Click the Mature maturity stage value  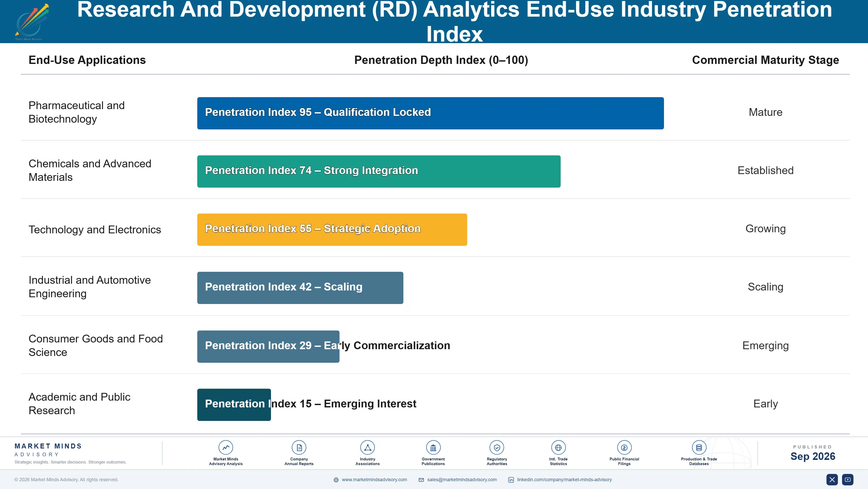[765, 112]
